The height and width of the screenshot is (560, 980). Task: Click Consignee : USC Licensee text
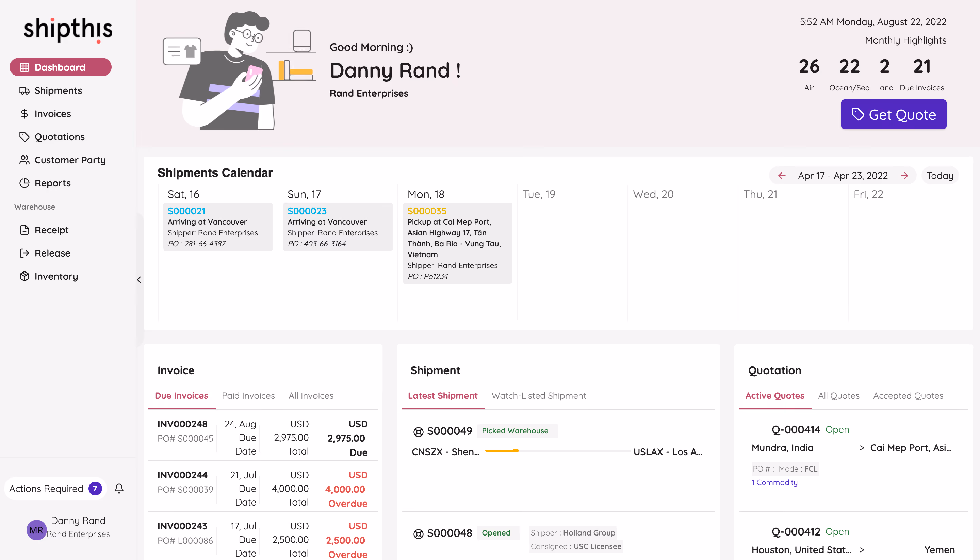coord(576,546)
